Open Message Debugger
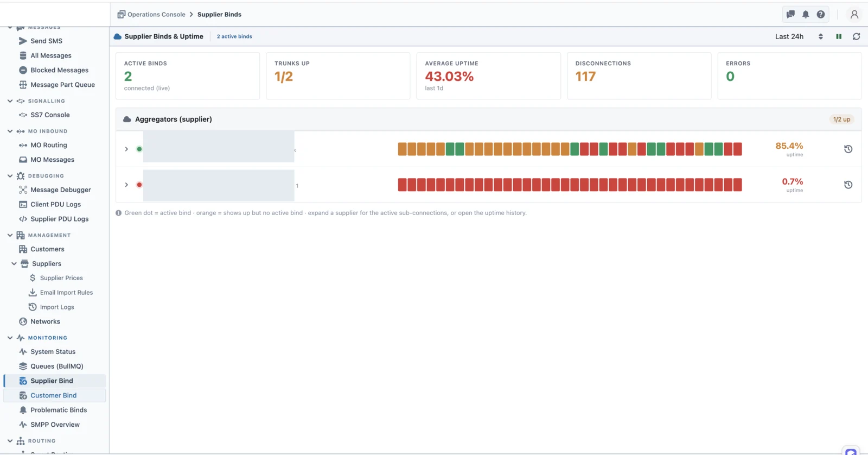This screenshot has width=868, height=455. coord(60,190)
